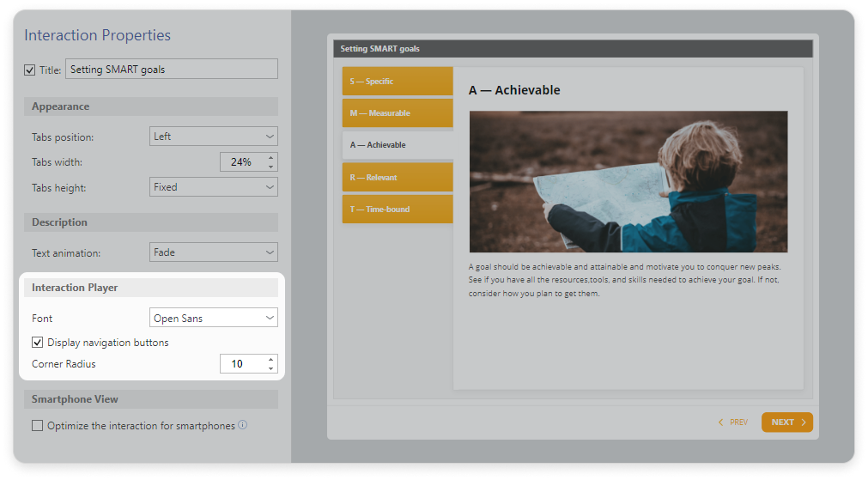
Task: Open the R — Relevant tab
Action: pos(397,178)
